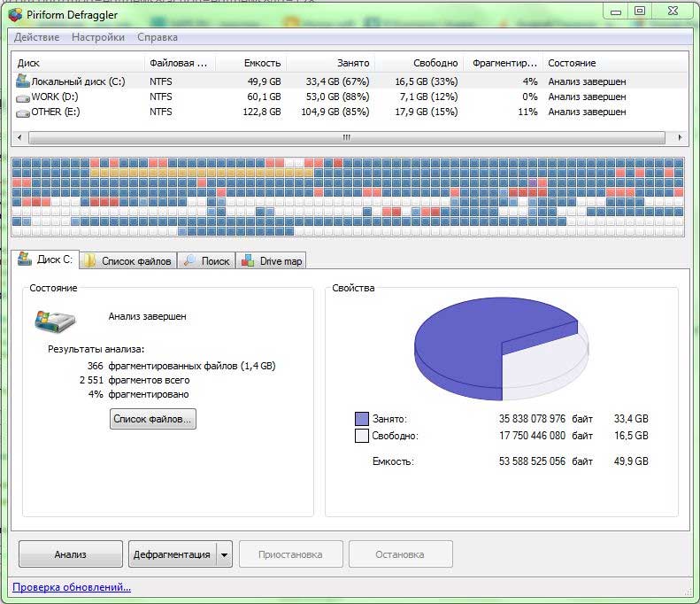Click the Local disk (C:) drive icon

point(23,81)
